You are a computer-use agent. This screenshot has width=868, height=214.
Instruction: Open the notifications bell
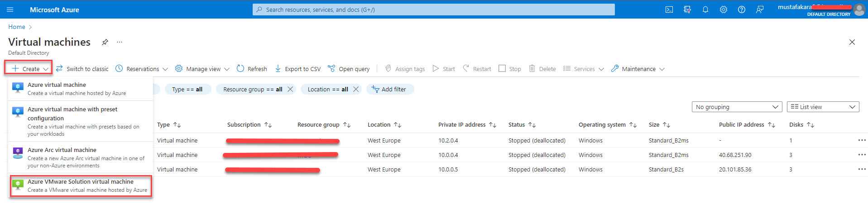coord(705,10)
